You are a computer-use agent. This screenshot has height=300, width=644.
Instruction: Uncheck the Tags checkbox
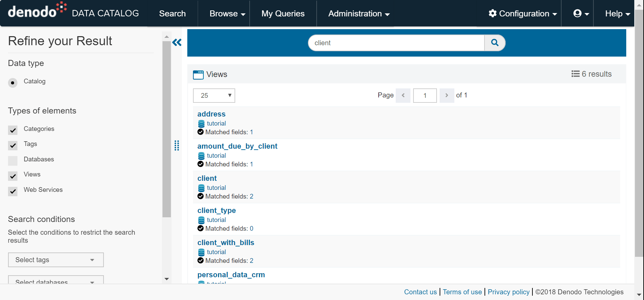[x=13, y=145]
